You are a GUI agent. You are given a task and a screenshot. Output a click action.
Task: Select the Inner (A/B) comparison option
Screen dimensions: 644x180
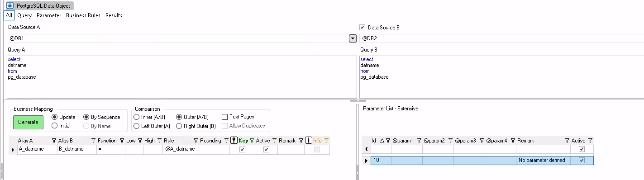tap(136, 117)
